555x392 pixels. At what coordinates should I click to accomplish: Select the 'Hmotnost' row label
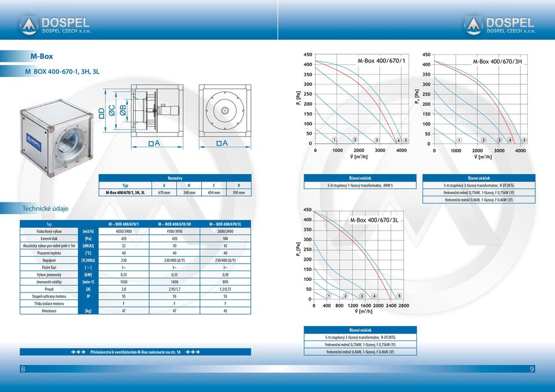[49, 311]
